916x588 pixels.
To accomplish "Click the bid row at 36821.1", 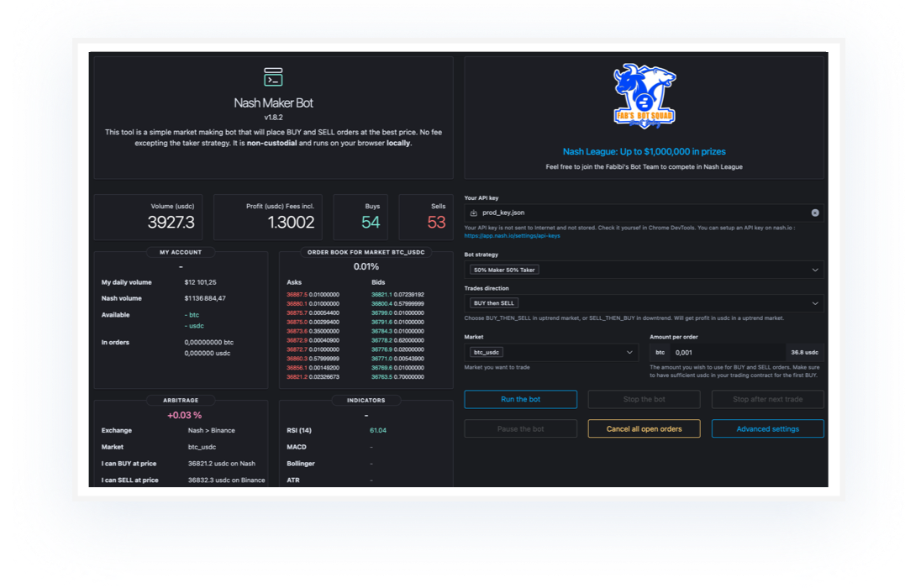I will (397, 294).
